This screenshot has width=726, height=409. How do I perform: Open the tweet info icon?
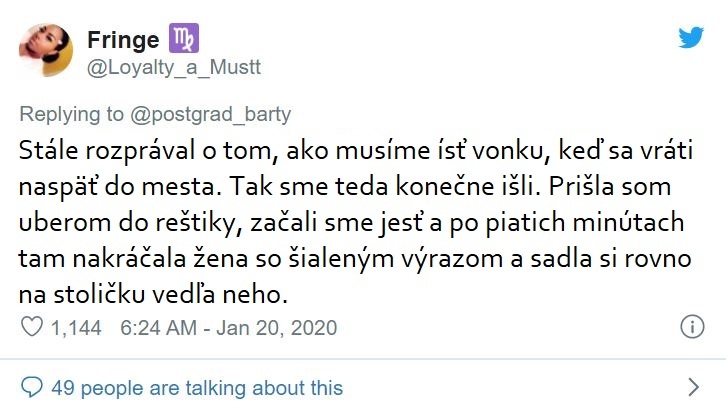[691, 327]
